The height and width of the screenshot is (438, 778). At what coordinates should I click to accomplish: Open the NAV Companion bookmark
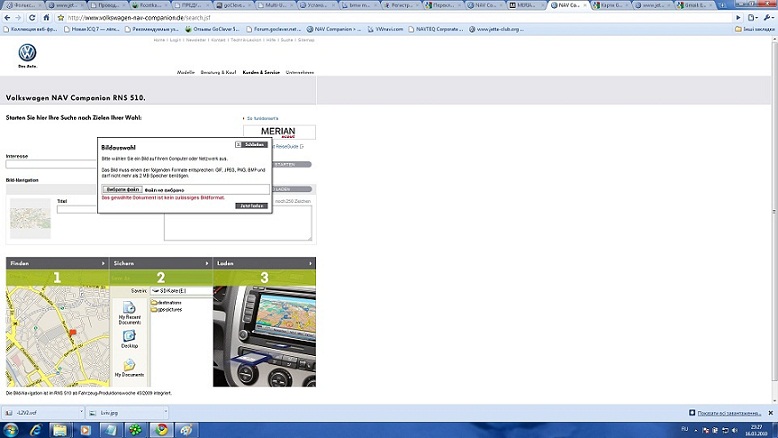(x=333, y=29)
